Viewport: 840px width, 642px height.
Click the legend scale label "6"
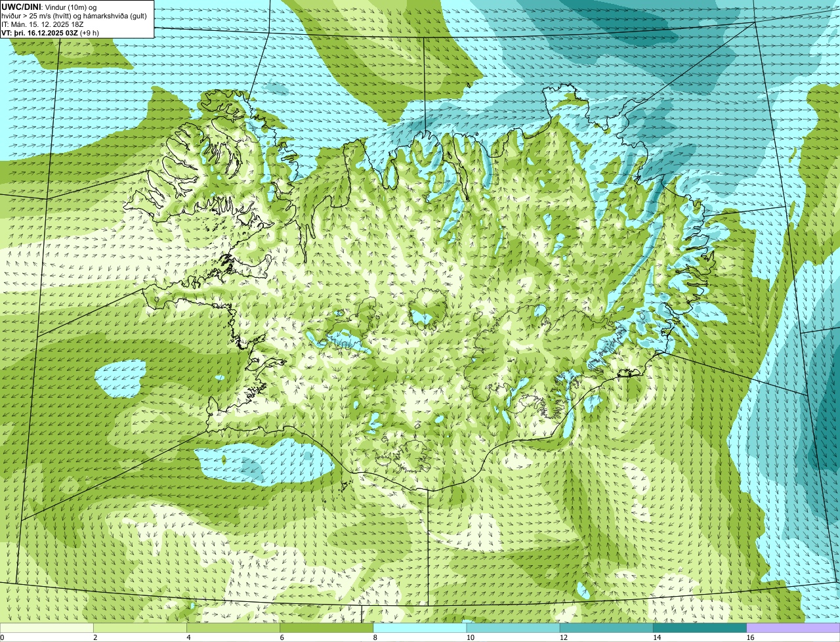282,637
